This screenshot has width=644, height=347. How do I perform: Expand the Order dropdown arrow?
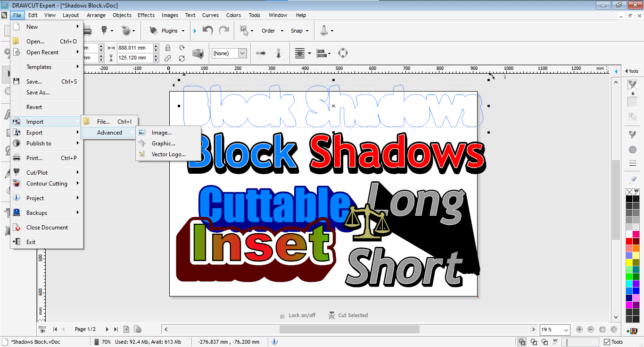point(282,31)
